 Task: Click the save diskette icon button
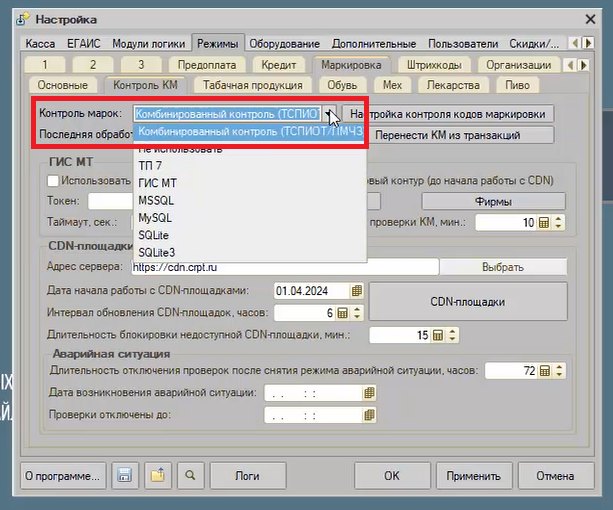tap(125, 475)
